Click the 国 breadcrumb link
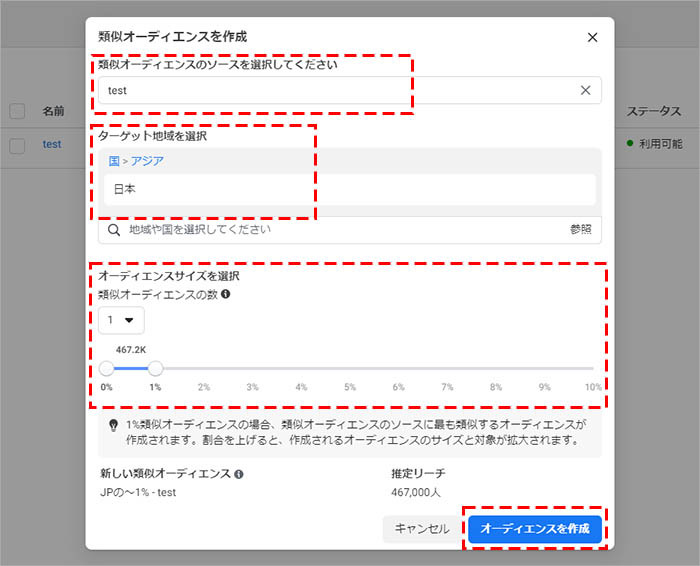 pos(113,161)
